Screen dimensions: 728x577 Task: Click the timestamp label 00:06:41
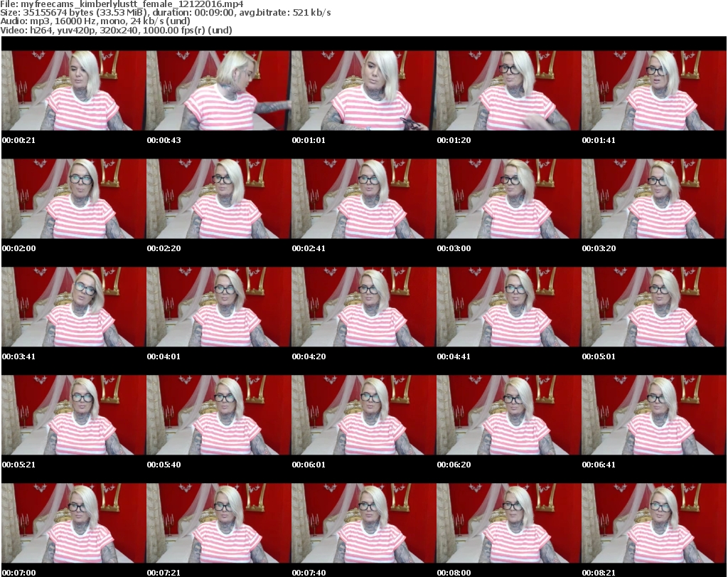tap(599, 464)
